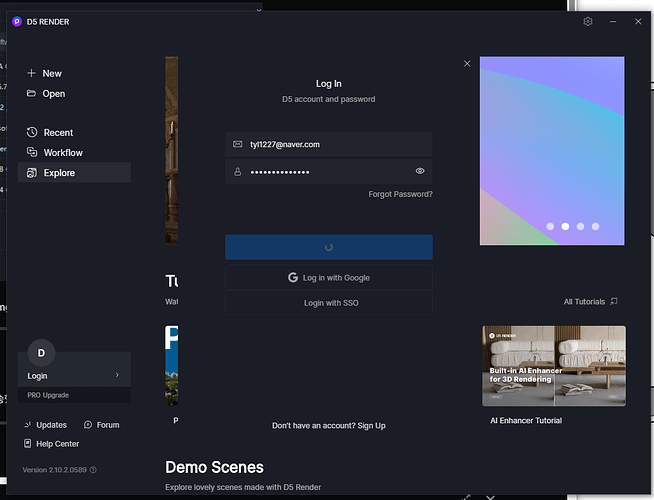Select the third banner carousel dot
The width and height of the screenshot is (654, 500).
(x=580, y=226)
